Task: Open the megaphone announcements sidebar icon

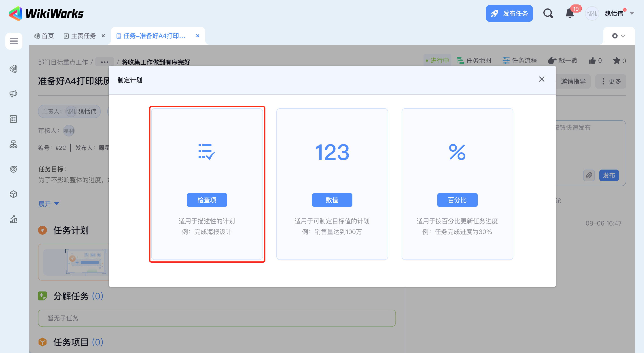Action: pyautogui.click(x=13, y=94)
